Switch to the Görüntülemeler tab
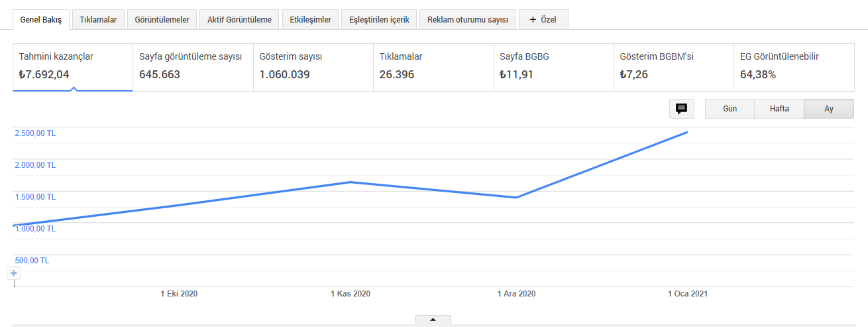Viewport: 868px width, 327px height. click(162, 20)
